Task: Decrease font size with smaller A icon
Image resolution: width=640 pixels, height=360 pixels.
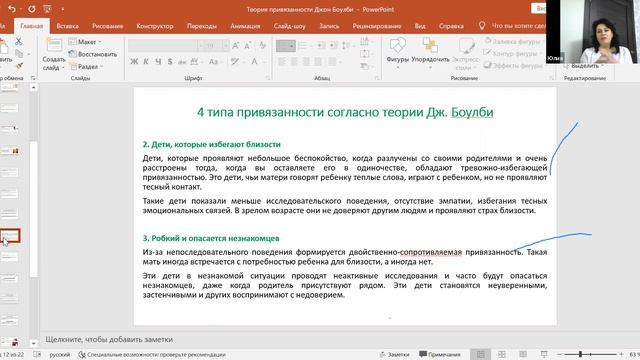Action: [x=247, y=46]
